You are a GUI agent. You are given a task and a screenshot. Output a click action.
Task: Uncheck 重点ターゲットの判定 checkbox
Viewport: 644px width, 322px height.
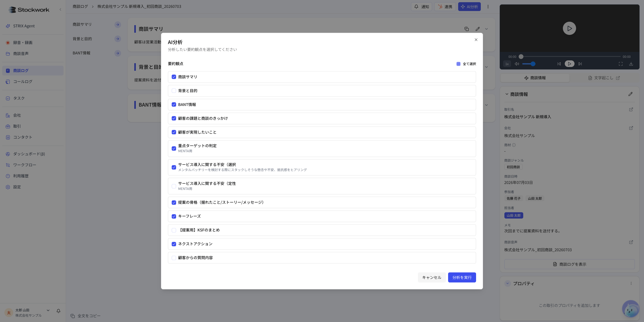174,148
